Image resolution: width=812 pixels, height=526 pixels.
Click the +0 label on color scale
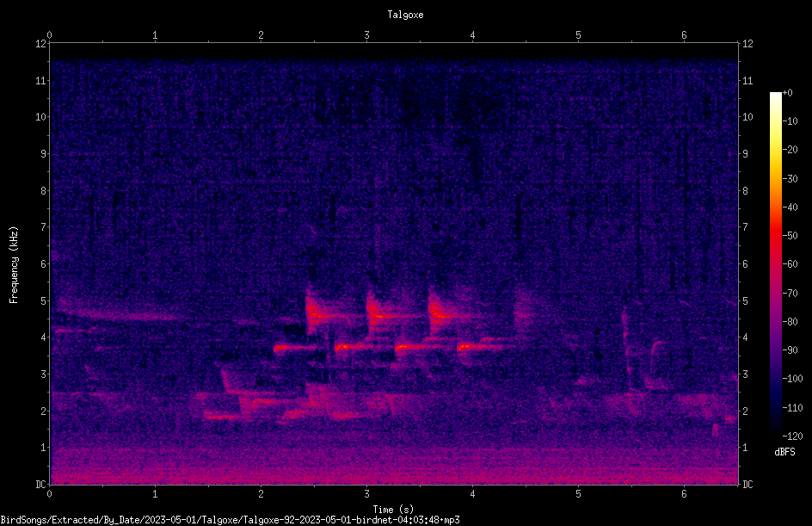(x=787, y=93)
